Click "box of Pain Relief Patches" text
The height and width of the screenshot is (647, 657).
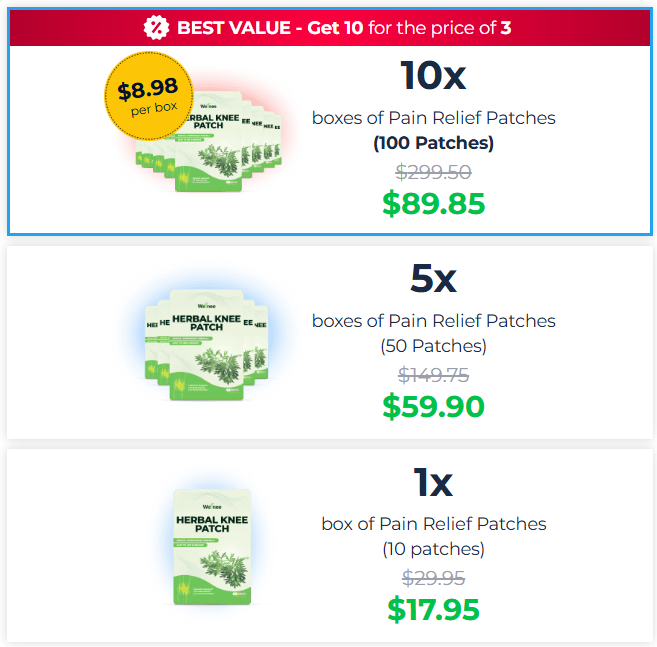pyautogui.click(x=433, y=524)
